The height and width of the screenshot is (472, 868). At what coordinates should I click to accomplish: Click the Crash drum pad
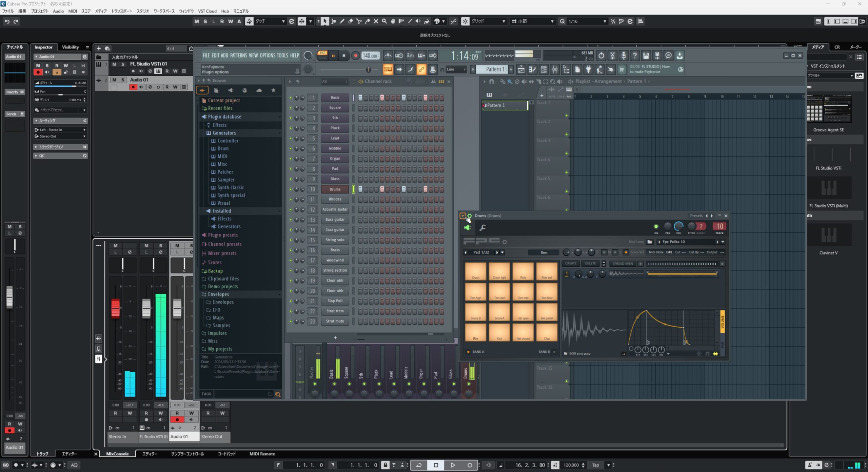click(476, 271)
